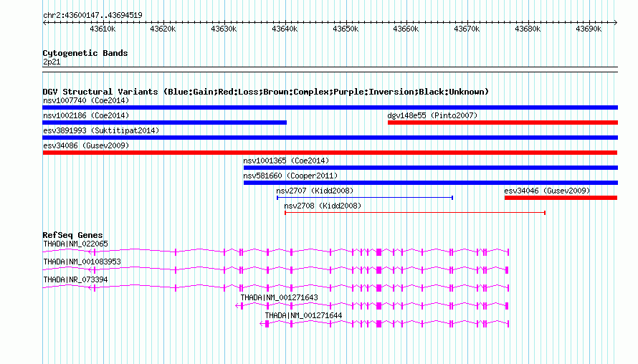This screenshot has height=364, width=638.
Task: Open transcript label THADA|NM_001271643
Action: (280, 297)
